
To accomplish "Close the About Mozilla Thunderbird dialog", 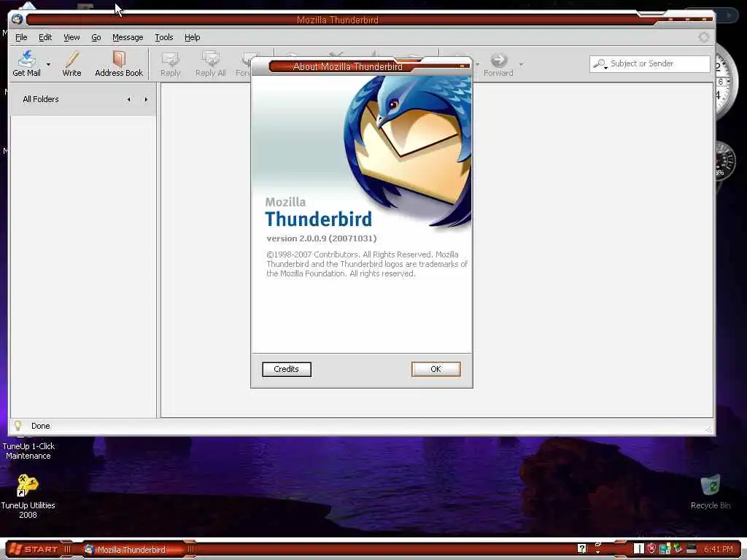I will click(x=462, y=66).
